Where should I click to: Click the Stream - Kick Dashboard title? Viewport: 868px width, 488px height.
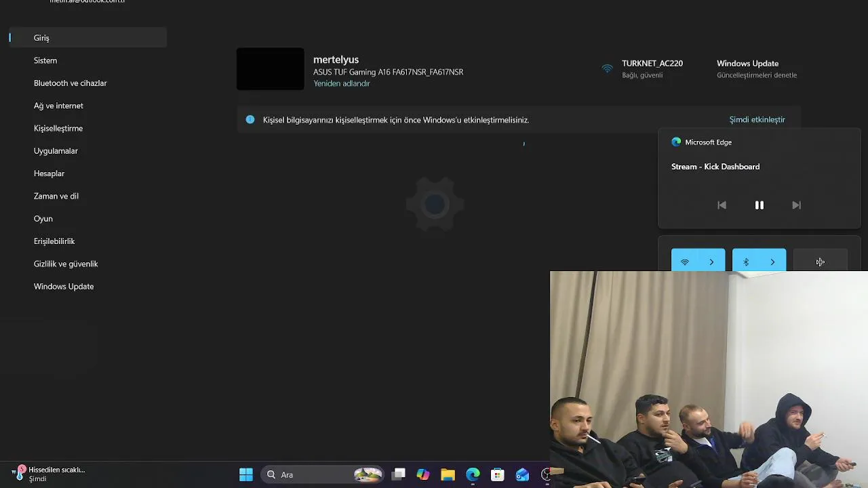coord(715,167)
